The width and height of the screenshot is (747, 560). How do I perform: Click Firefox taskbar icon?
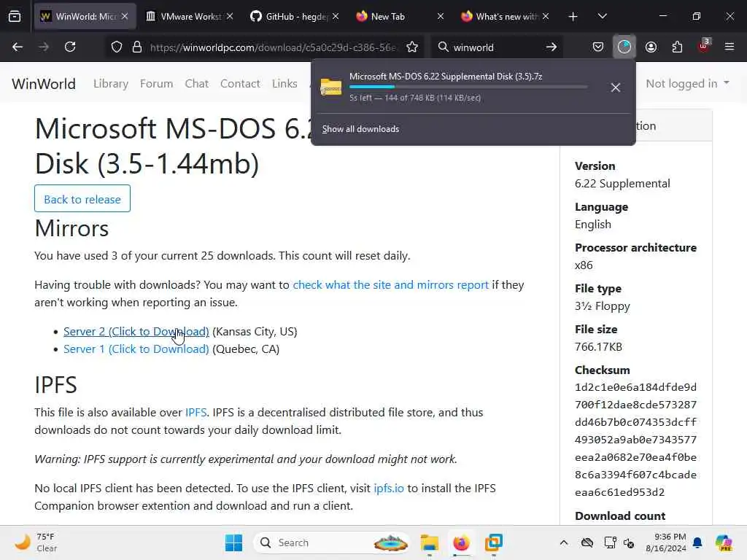pos(461,542)
